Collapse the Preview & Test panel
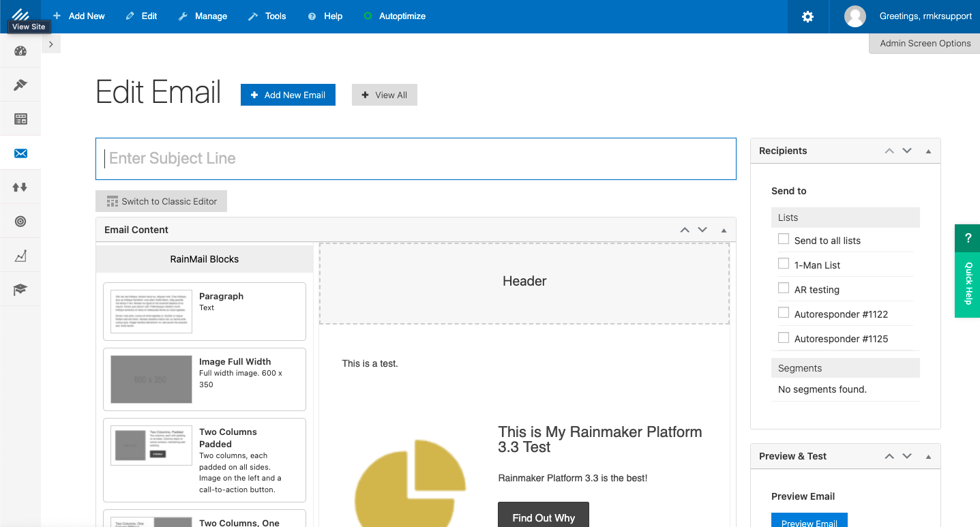This screenshot has height=527, width=980. 928,456
